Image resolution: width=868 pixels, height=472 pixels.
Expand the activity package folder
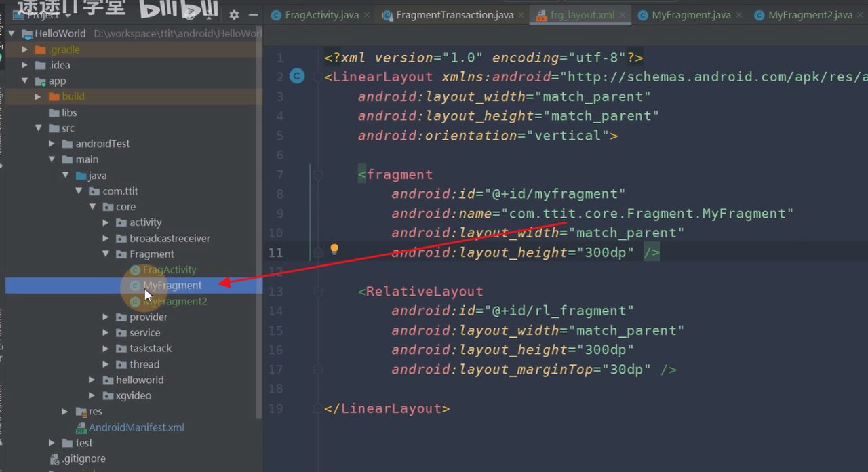106,222
